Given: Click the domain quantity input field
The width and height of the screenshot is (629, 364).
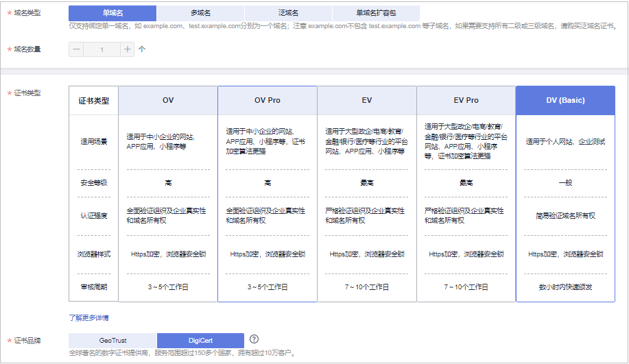Looking at the screenshot, I should coord(102,49).
